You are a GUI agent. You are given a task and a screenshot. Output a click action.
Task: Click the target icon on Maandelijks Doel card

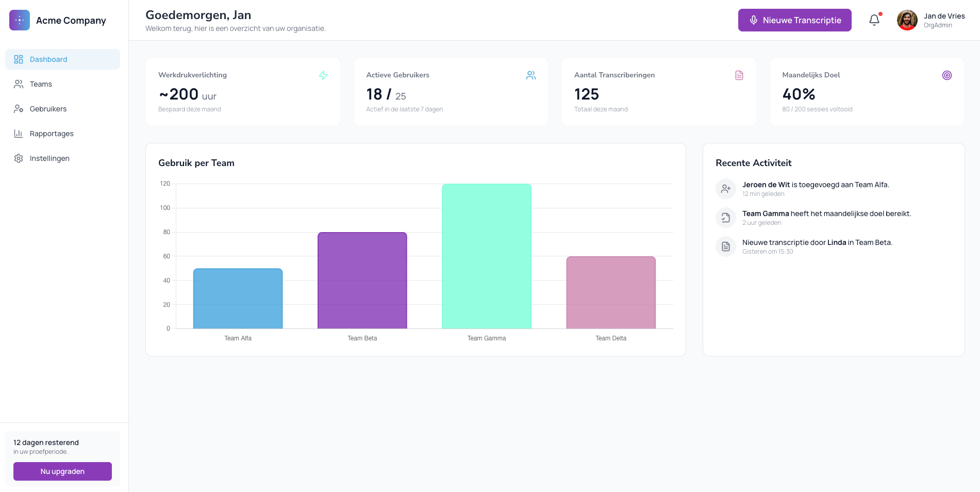click(x=946, y=75)
